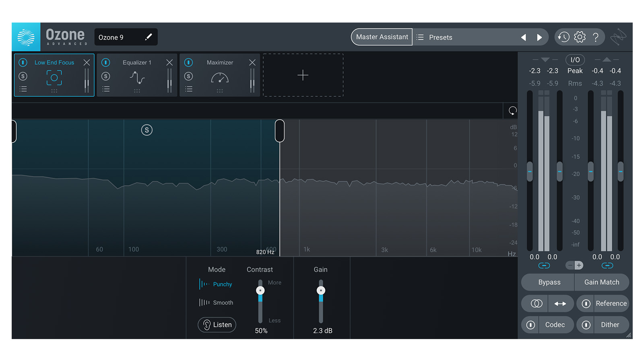Click the Contrast slider handle
This screenshot has height=362, width=644.
(x=260, y=290)
